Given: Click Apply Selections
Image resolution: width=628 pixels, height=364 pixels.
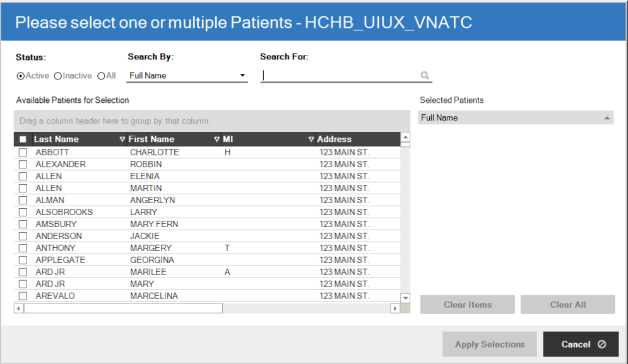Looking at the screenshot, I should point(489,344).
